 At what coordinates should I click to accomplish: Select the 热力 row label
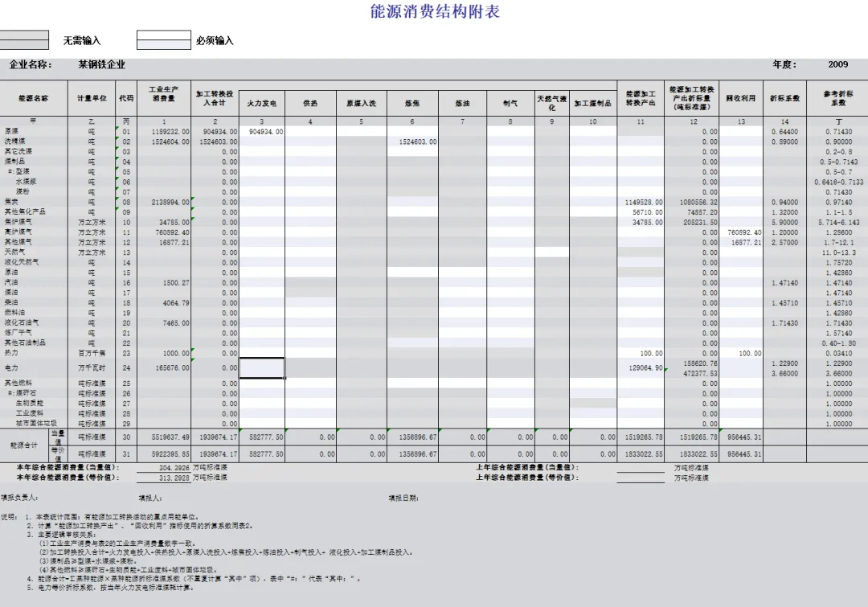coord(11,353)
